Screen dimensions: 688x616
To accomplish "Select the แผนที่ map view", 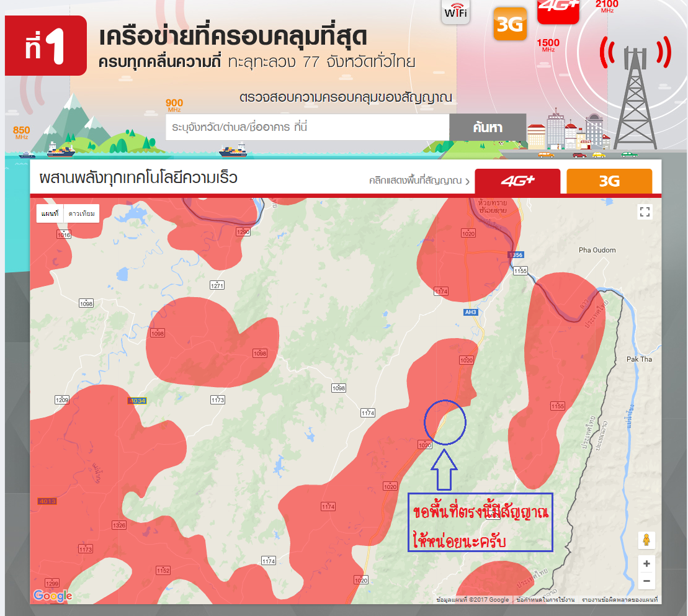I will (x=50, y=213).
